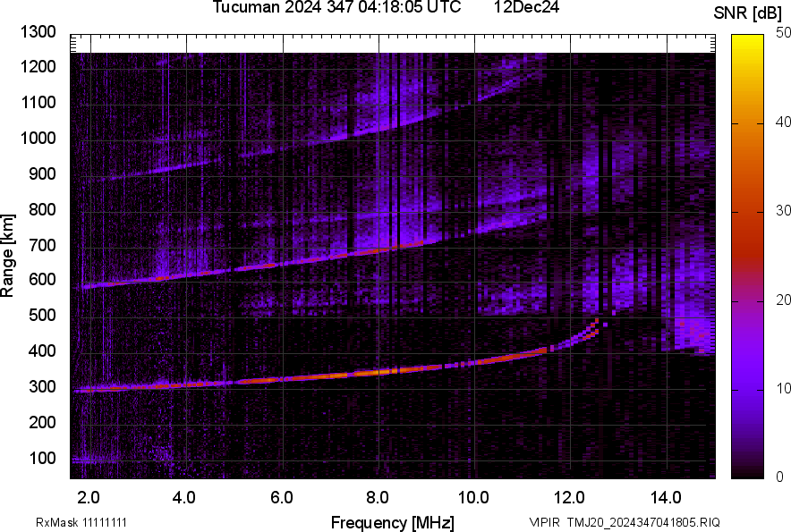Click the 'RxMask 11111111' footer text

[81, 522]
